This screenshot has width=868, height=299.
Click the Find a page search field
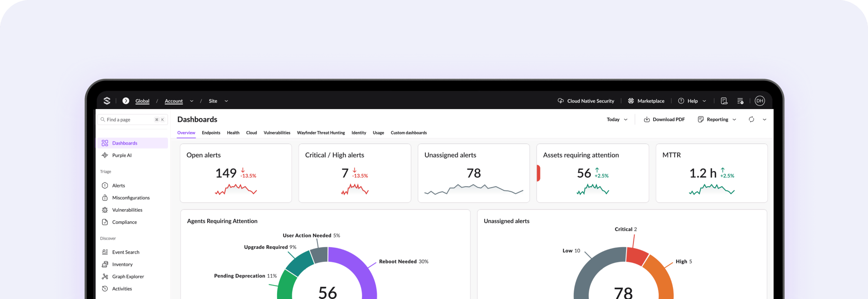pyautogui.click(x=133, y=119)
